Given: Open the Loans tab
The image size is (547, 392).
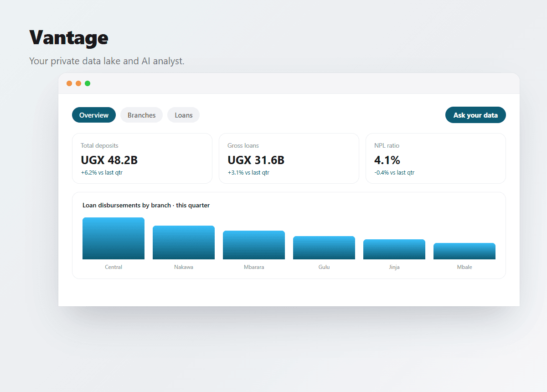Looking at the screenshot, I should (183, 115).
